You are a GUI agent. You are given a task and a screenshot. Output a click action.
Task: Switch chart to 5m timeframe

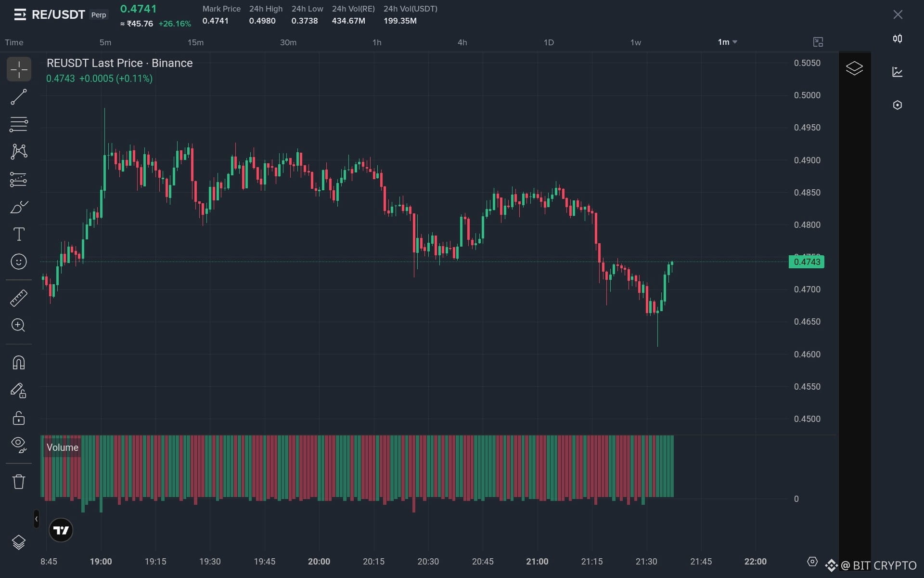click(x=105, y=42)
